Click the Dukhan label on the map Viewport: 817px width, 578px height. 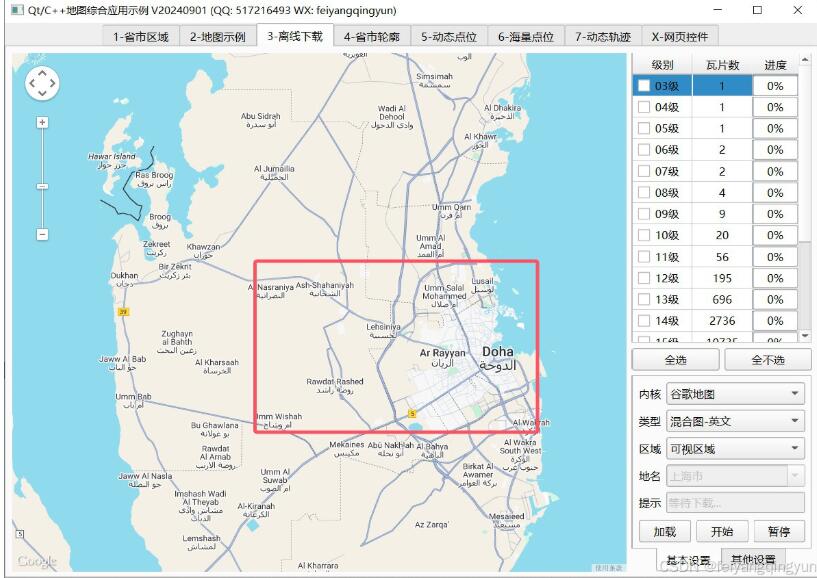[125, 275]
